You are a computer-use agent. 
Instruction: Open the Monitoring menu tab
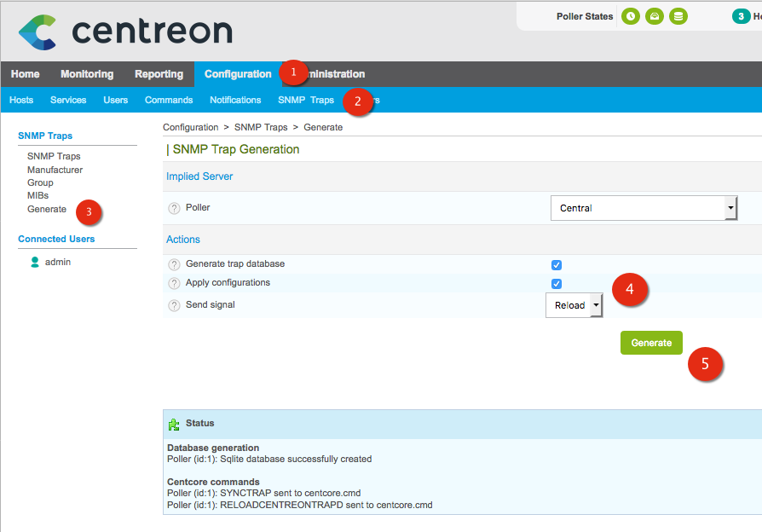[87, 74]
